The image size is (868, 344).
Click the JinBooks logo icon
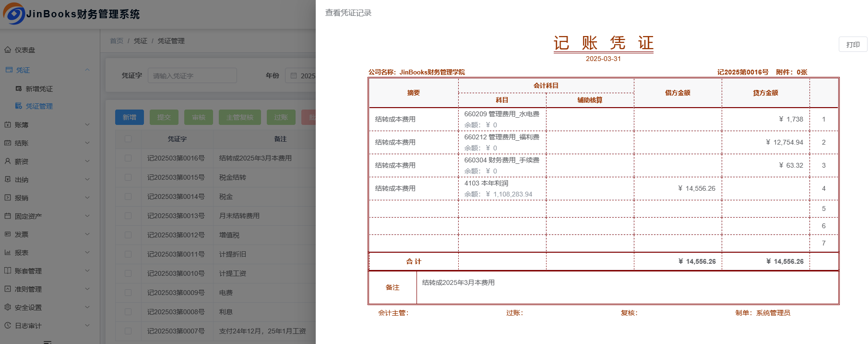point(13,13)
